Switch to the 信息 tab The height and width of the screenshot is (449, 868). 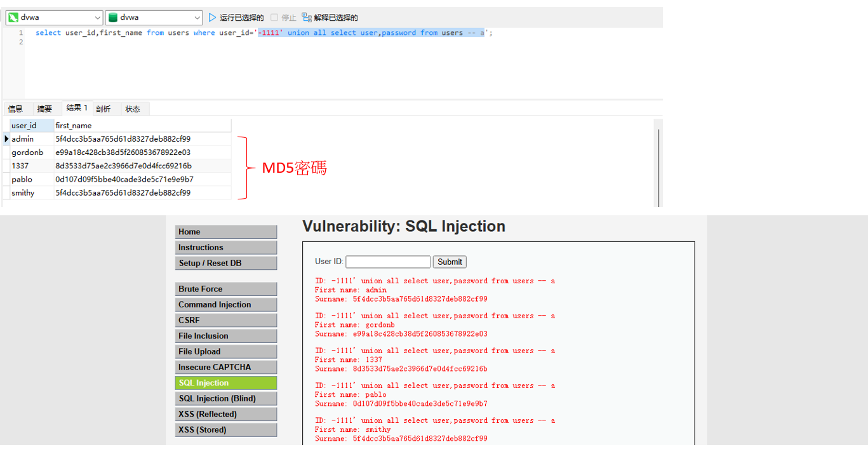point(15,109)
